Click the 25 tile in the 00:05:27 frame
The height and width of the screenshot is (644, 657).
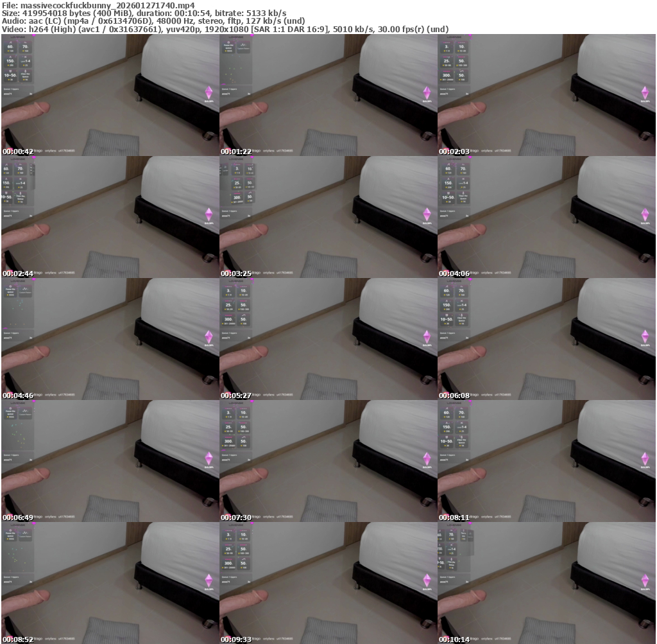point(228,306)
